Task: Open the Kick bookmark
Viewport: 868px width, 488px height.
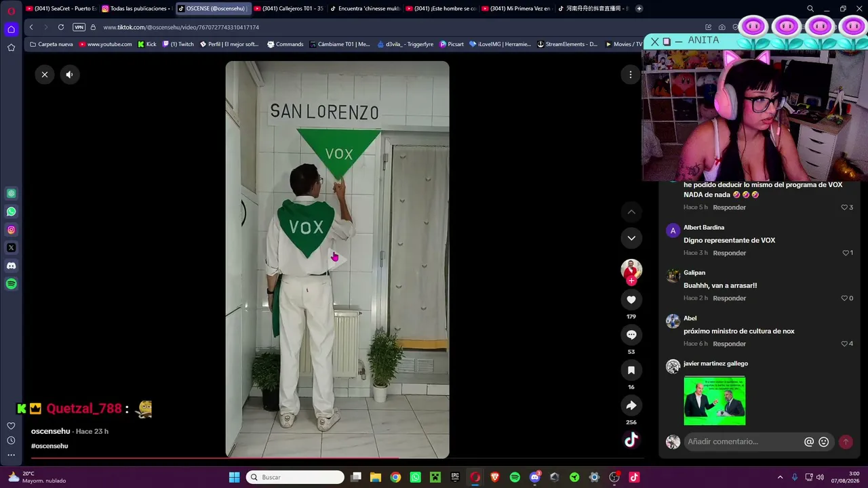Action: pos(146,44)
